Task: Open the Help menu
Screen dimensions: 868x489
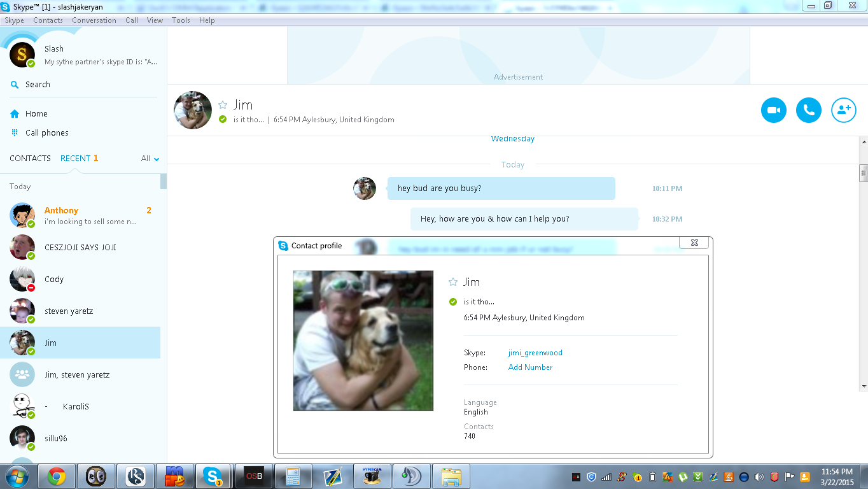Action: (207, 20)
